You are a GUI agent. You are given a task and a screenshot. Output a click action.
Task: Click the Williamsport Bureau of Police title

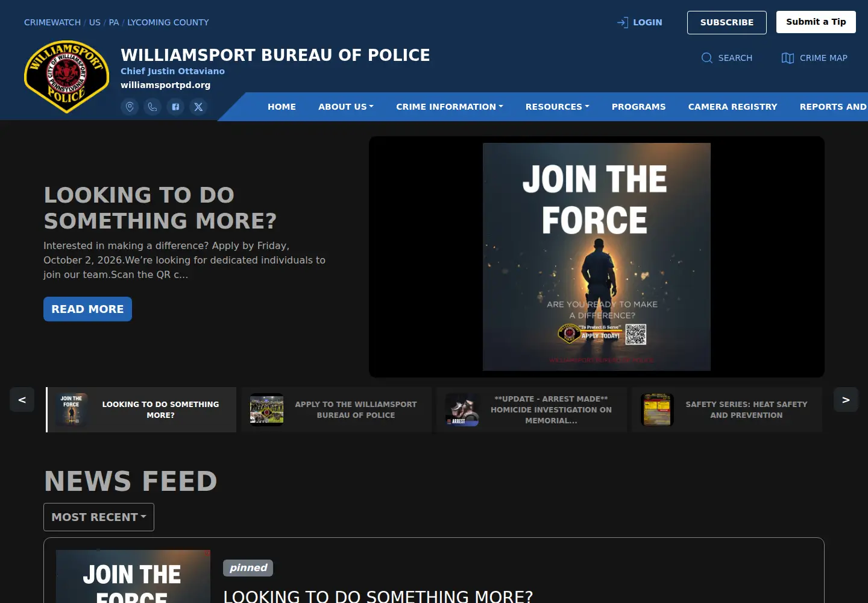point(275,55)
